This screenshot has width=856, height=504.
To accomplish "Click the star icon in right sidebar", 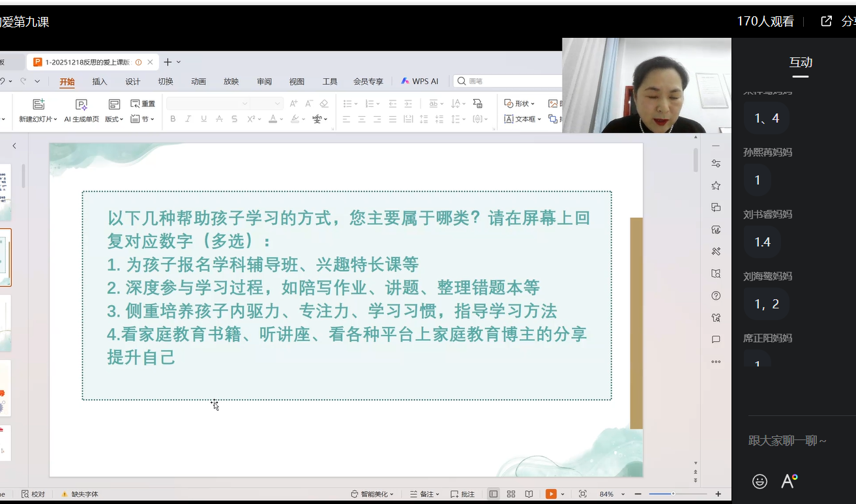I will [716, 186].
